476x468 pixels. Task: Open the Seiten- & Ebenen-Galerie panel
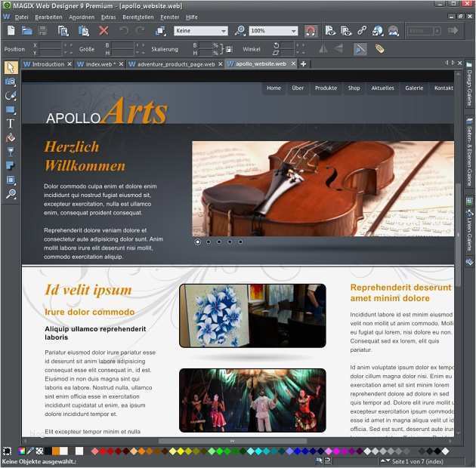469,152
